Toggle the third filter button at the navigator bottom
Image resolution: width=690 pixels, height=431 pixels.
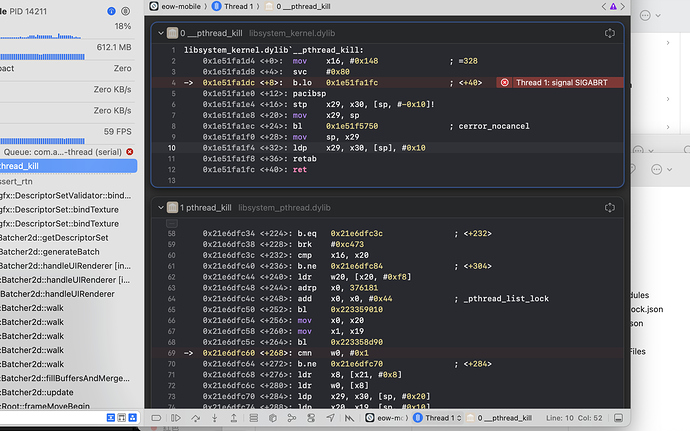click(132, 417)
